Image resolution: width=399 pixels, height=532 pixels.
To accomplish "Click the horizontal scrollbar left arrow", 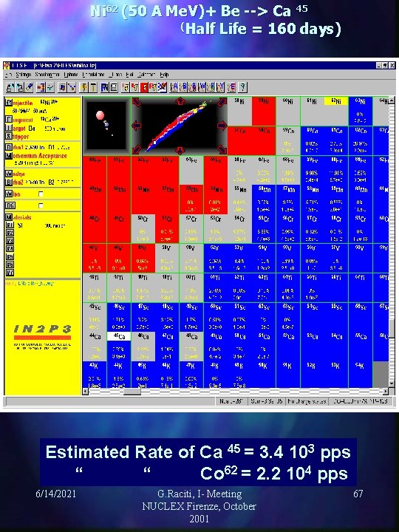I will 86,392.
